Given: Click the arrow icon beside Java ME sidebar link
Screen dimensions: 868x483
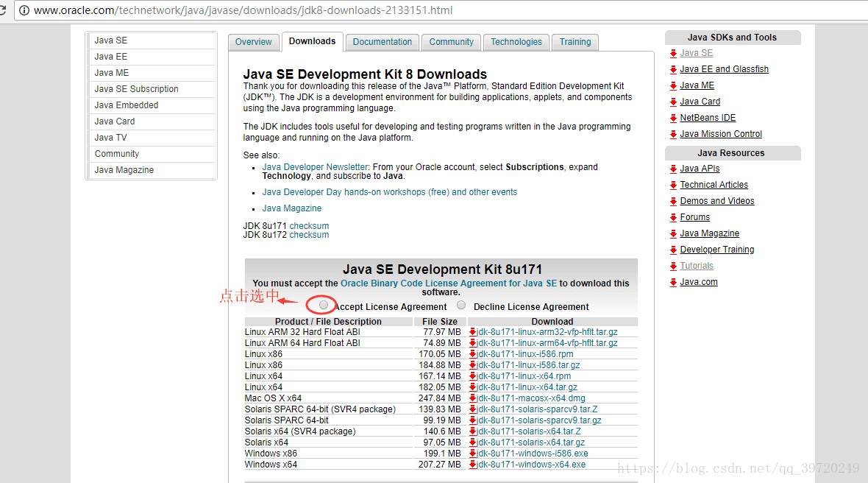Looking at the screenshot, I should point(673,86).
